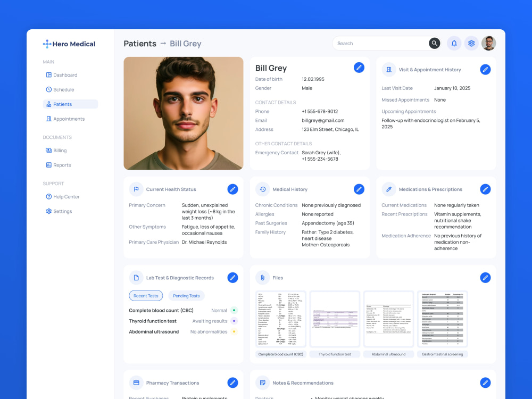
Task: Click phone number +1 555-678-9012
Action: tap(320, 111)
